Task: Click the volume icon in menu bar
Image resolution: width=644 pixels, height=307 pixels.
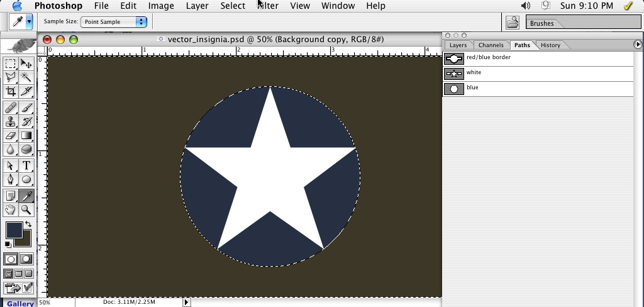Action: click(525, 6)
